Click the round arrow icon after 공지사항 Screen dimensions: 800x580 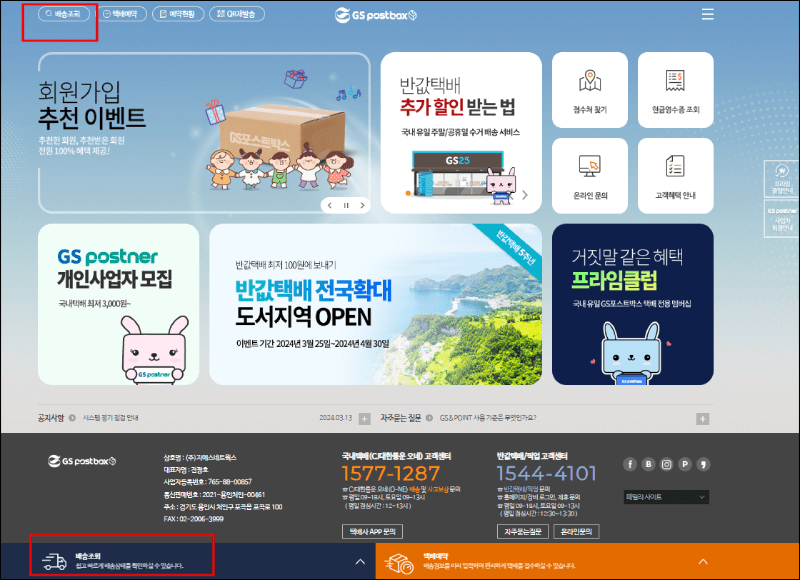tap(72, 418)
